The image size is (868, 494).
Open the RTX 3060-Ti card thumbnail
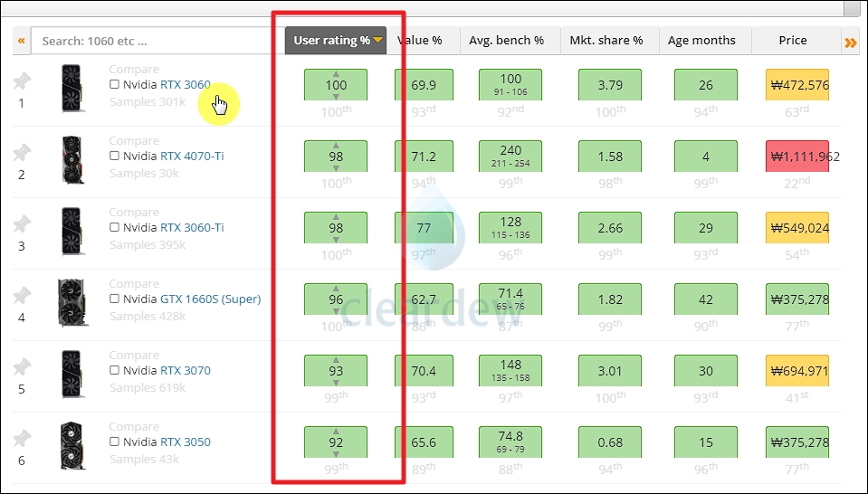[72, 232]
